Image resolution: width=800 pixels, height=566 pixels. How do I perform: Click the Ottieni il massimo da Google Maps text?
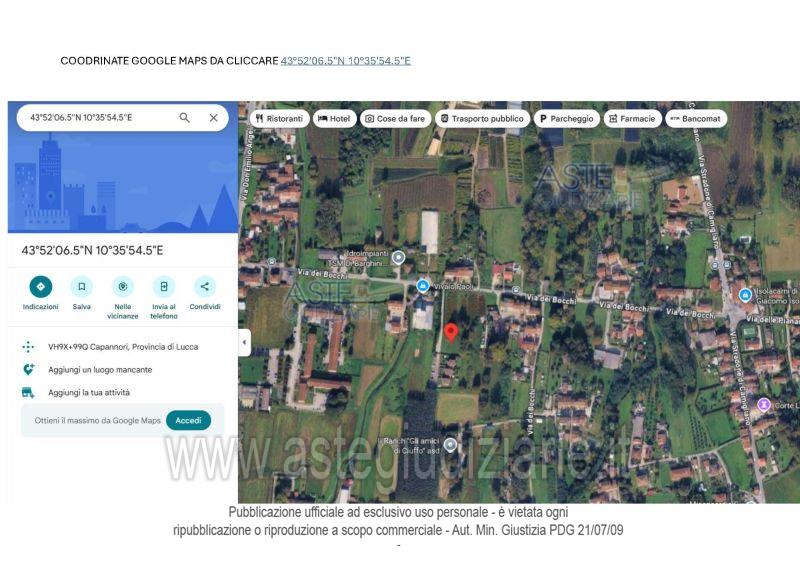point(97,421)
